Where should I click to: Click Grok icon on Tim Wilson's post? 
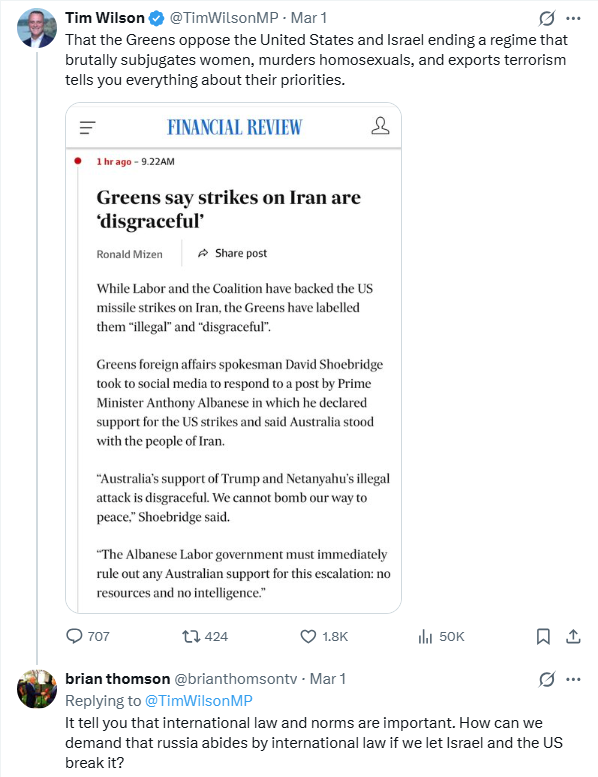pyautogui.click(x=546, y=18)
